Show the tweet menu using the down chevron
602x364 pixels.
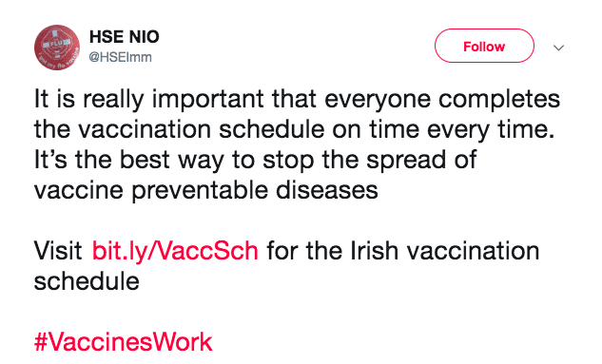tap(558, 48)
